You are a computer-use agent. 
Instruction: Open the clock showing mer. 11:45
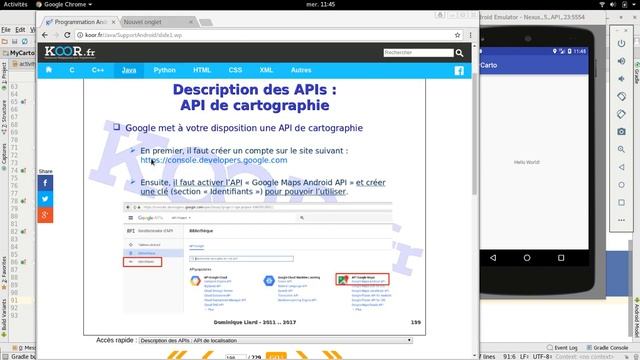pos(320,4)
